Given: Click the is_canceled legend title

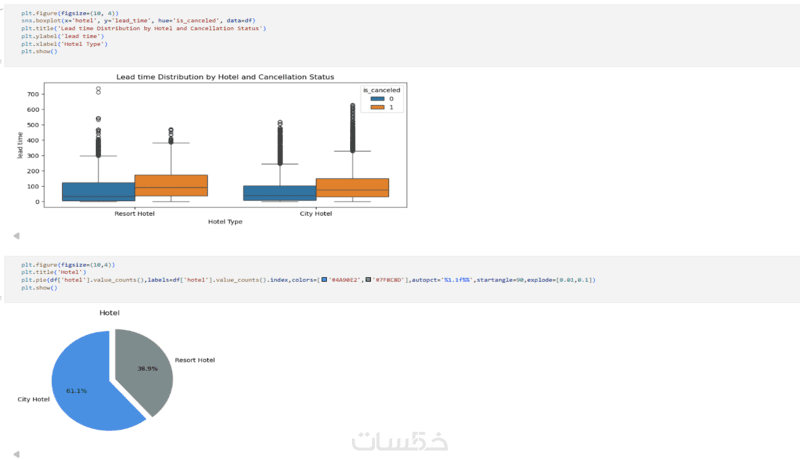Looking at the screenshot, I should (x=382, y=90).
